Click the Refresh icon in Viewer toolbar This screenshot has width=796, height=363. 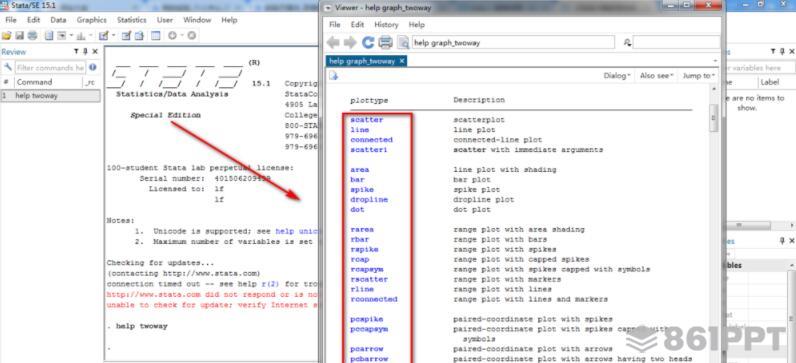pyautogui.click(x=368, y=43)
